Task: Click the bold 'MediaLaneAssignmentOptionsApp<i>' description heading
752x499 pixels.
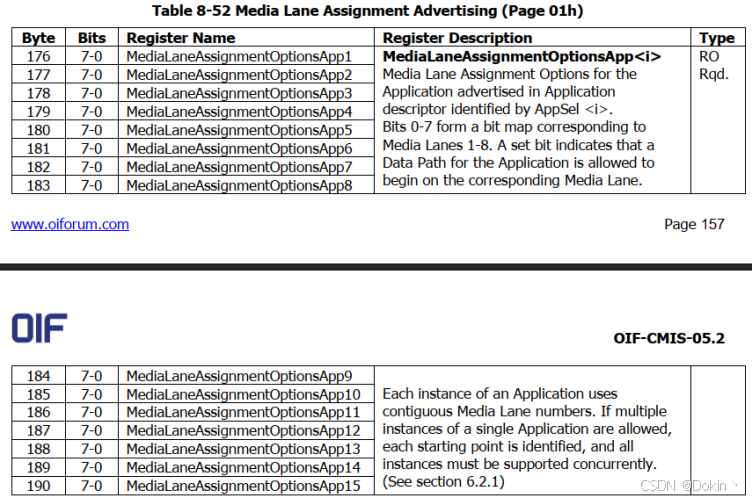Action: point(522,57)
